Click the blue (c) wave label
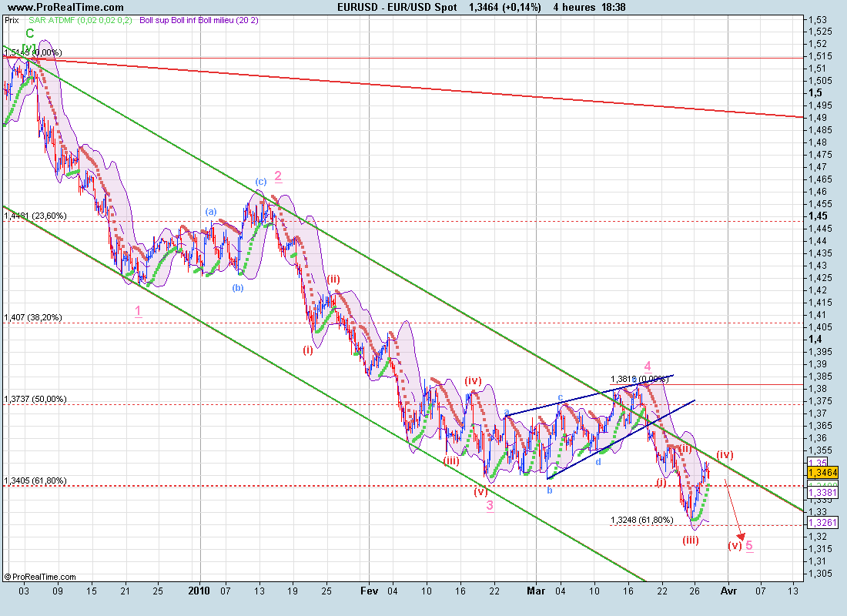The image size is (847, 616). (x=260, y=181)
